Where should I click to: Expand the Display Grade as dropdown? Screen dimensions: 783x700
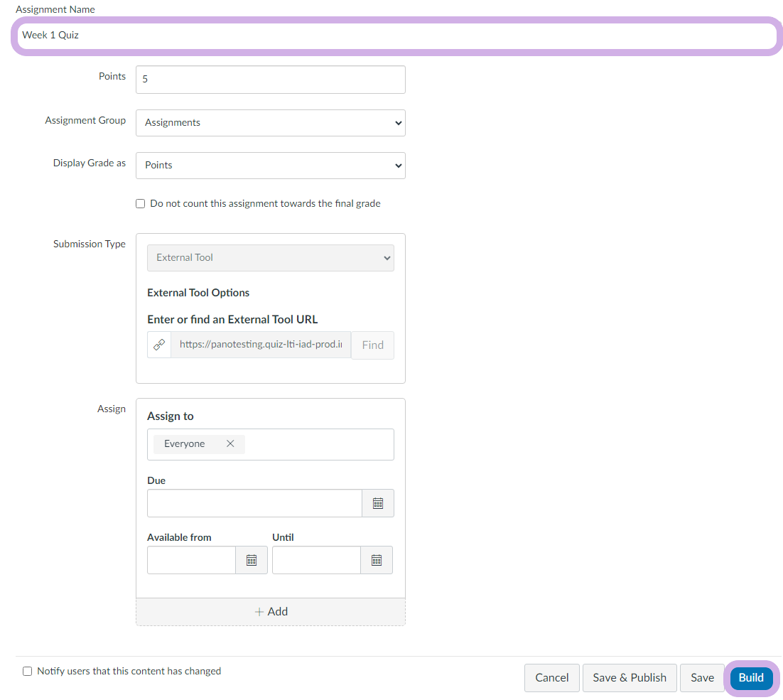[270, 165]
